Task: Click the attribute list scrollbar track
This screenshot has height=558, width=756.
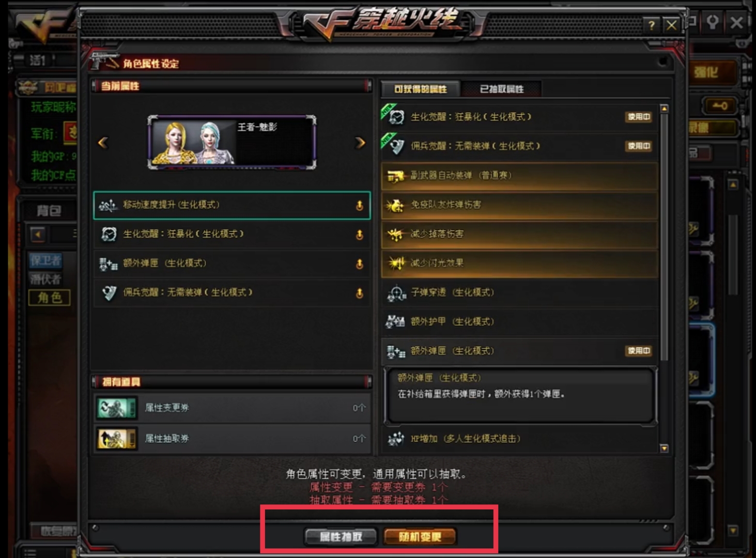Action: click(x=665, y=279)
